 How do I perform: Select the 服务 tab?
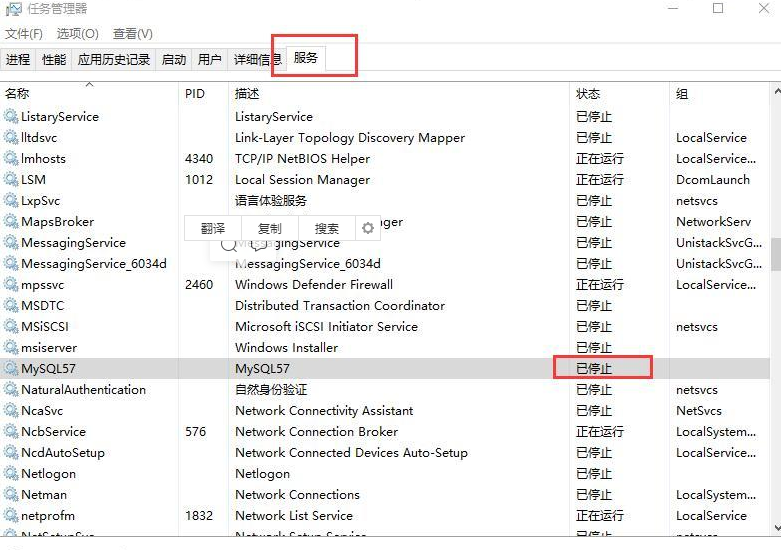click(x=305, y=58)
